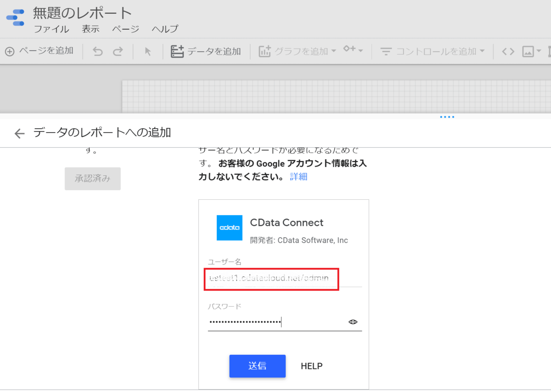551x392 pixels.
Task: Click the report title 無題のレポート
Action: coord(83,13)
